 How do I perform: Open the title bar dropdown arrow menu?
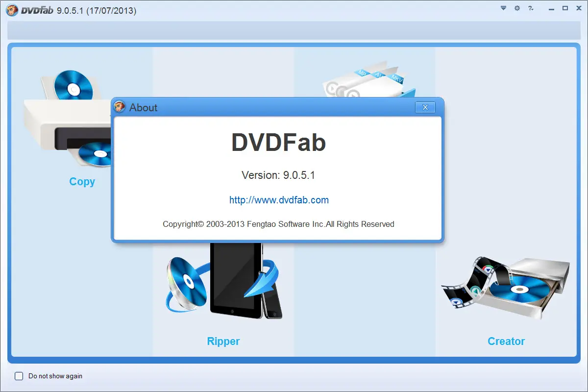504,8
